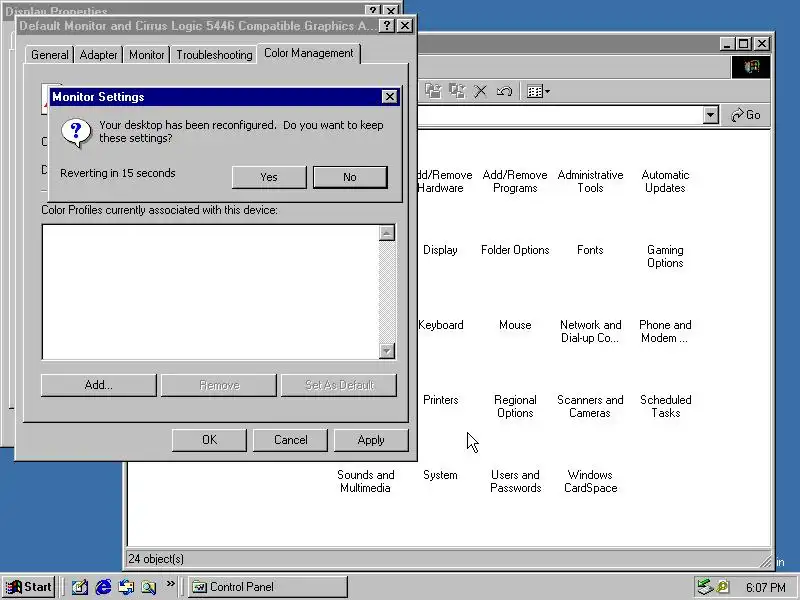Select the Scheduled Tasks item

point(665,406)
